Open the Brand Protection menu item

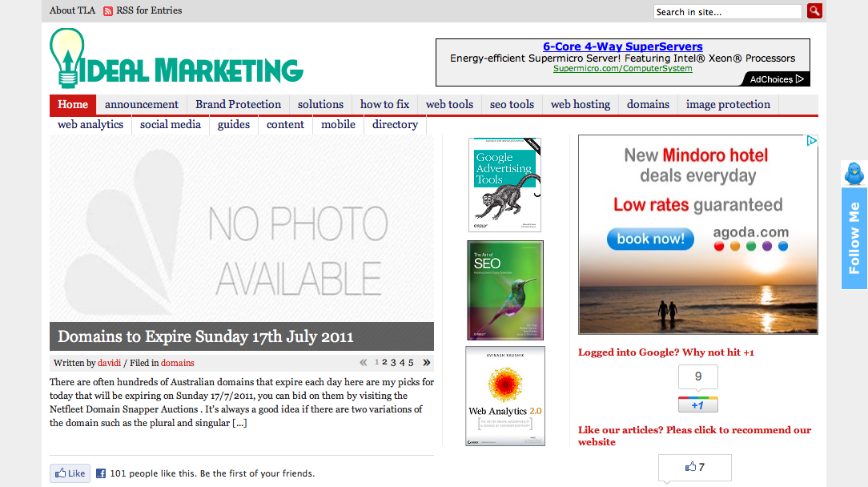[238, 104]
